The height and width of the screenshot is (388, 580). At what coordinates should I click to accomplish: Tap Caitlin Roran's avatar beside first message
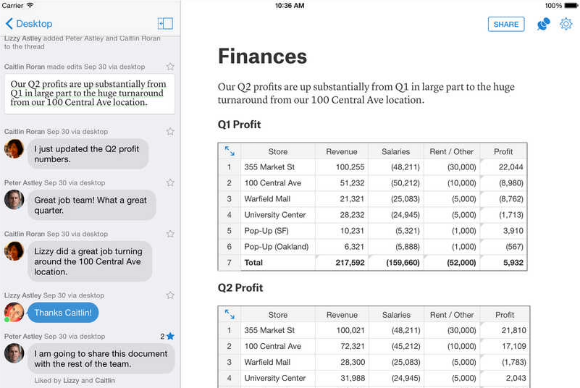14,149
